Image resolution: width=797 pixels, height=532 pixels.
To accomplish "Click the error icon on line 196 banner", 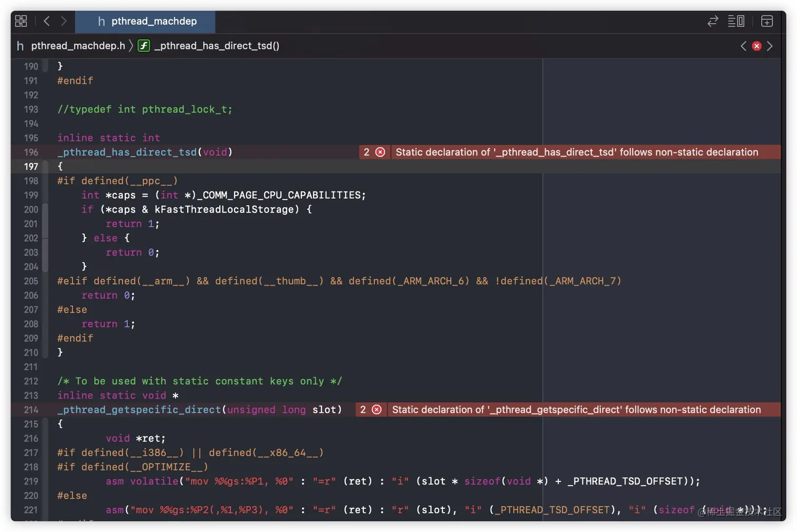I will click(380, 152).
